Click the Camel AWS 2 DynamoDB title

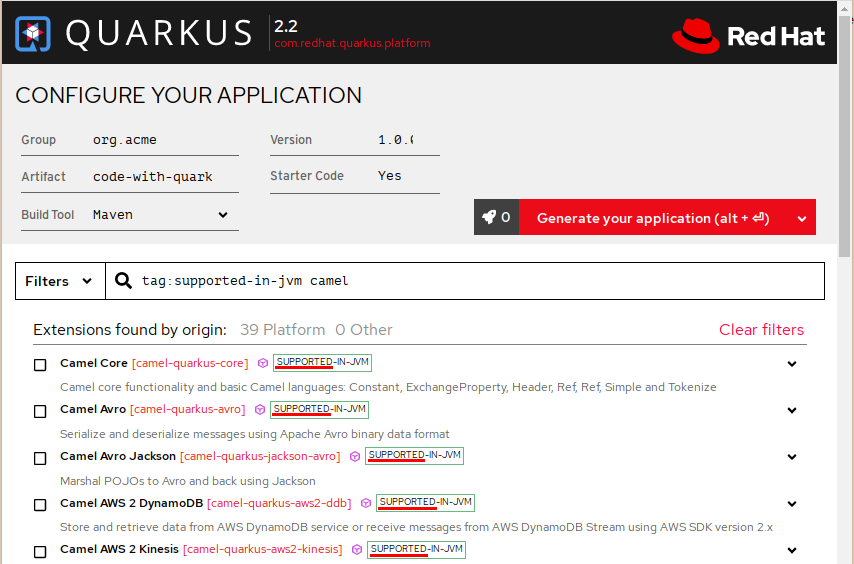point(131,503)
